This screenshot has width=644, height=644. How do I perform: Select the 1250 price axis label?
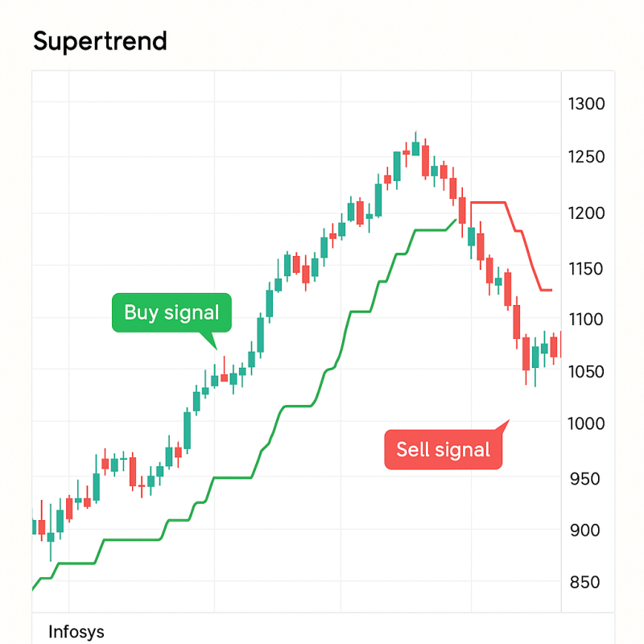[x=586, y=157]
